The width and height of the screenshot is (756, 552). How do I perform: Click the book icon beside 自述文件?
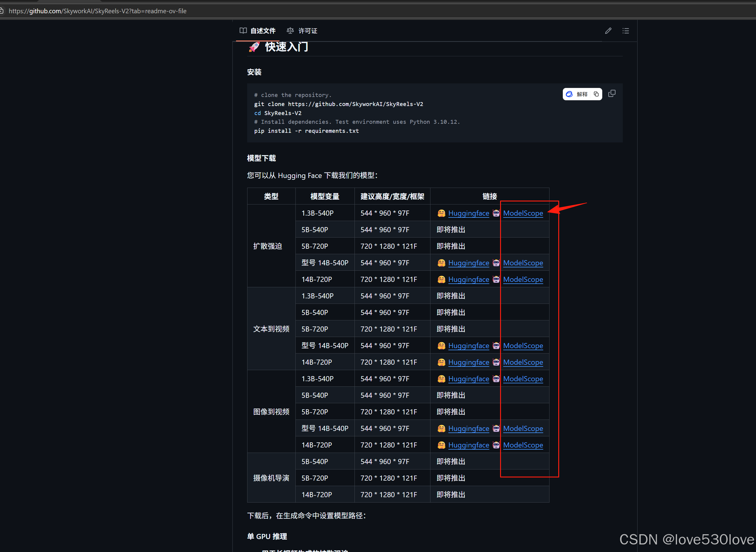[243, 31]
